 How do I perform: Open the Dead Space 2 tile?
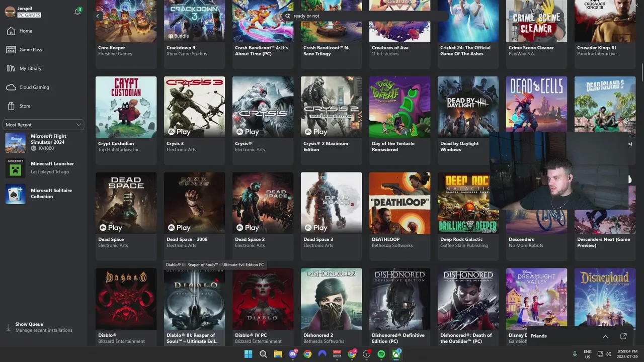(x=263, y=216)
